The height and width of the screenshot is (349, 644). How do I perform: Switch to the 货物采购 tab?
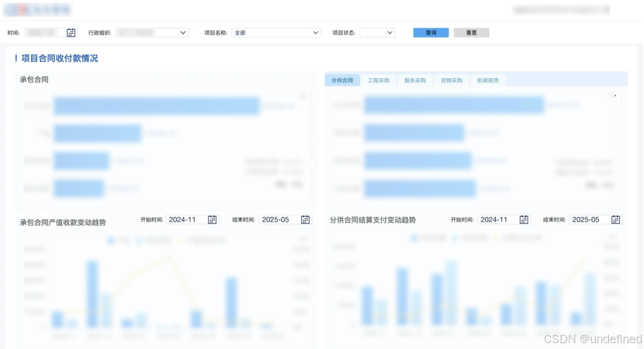coord(451,80)
